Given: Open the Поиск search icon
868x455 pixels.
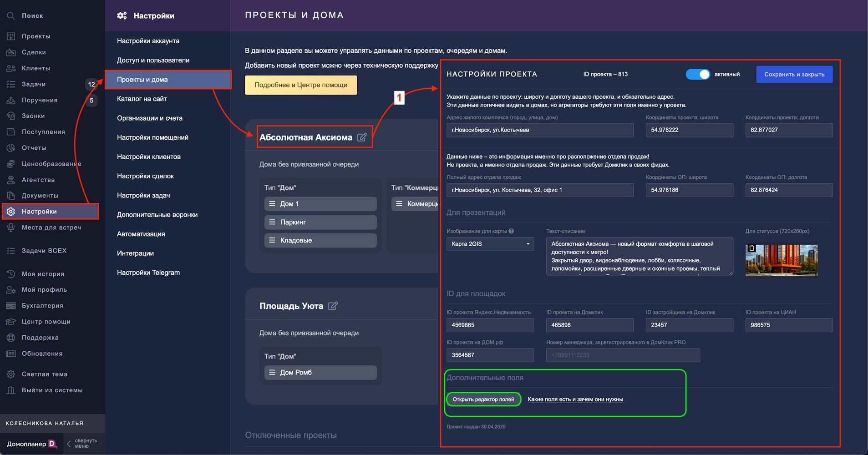Looking at the screenshot, I should [10, 15].
